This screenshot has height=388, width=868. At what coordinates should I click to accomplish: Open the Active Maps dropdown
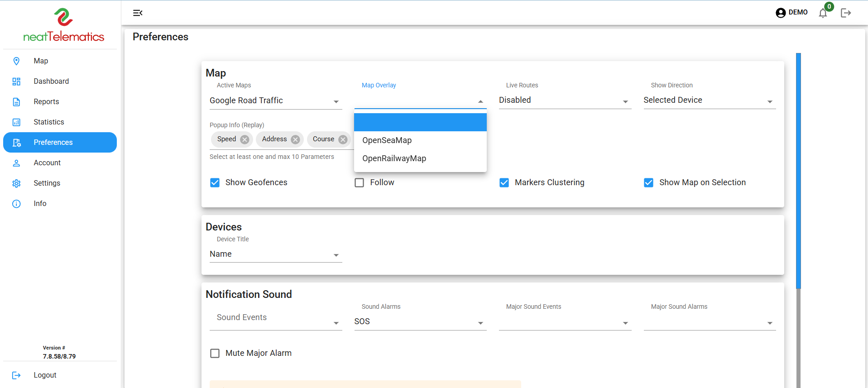pyautogui.click(x=275, y=101)
